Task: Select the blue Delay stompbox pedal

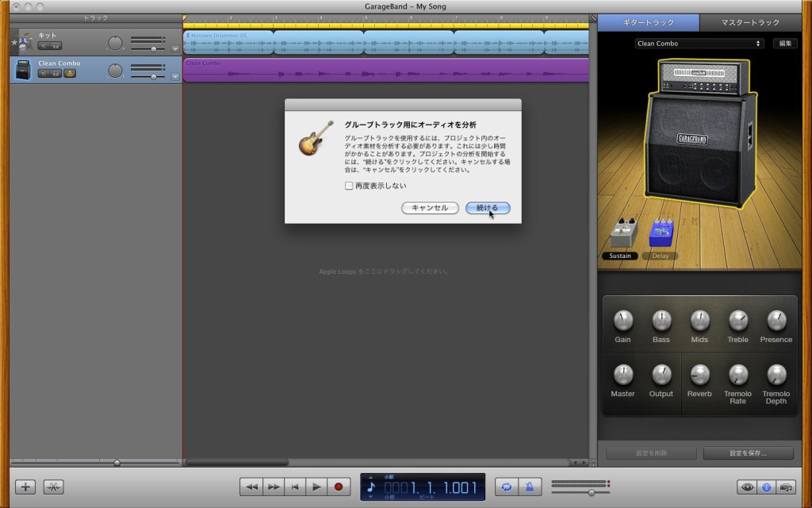Action: 661,233
